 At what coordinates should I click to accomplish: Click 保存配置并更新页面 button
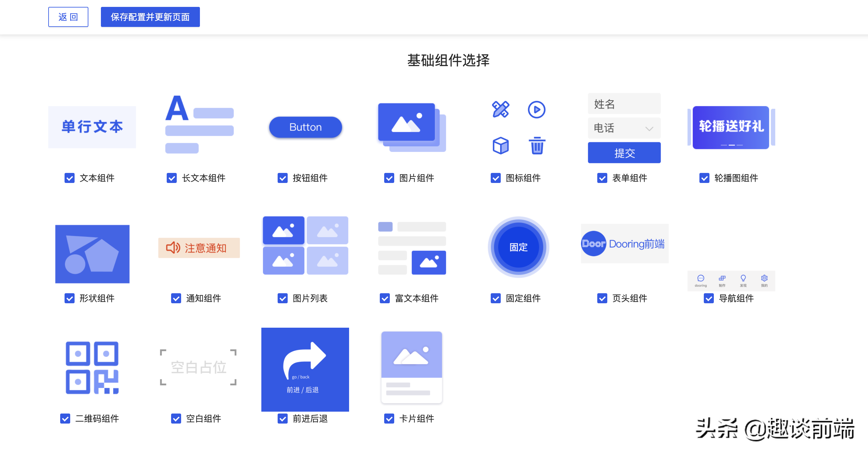tap(150, 17)
